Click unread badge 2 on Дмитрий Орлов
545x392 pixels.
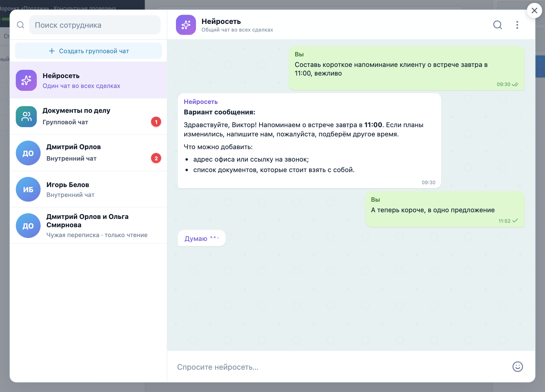(156, 158)
